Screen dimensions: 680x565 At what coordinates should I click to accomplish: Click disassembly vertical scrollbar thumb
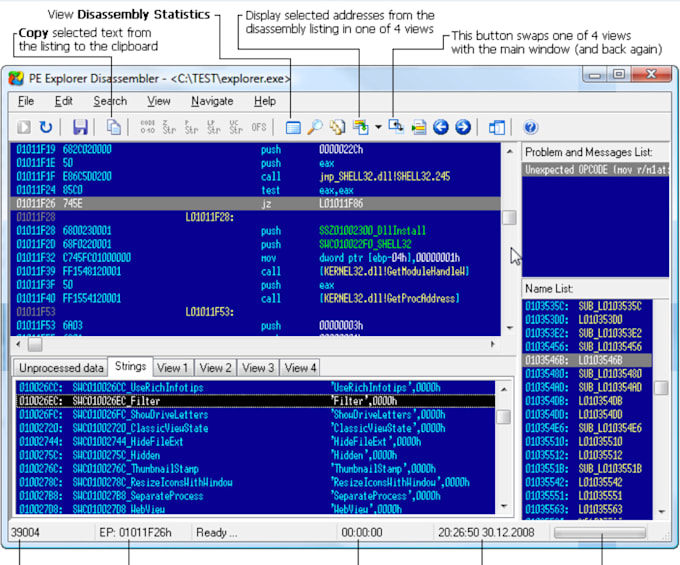(510, 218)
